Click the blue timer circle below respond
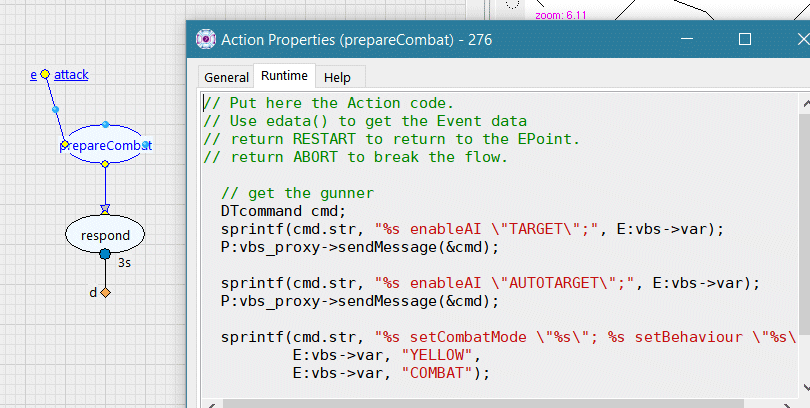The image size is (810, 408). point(105,255)
